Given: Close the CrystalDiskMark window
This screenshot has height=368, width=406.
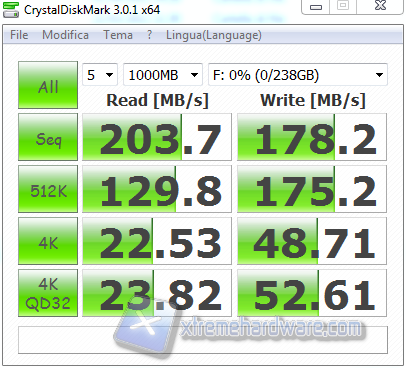Looking at the screenshot, I should pos(380,6).
